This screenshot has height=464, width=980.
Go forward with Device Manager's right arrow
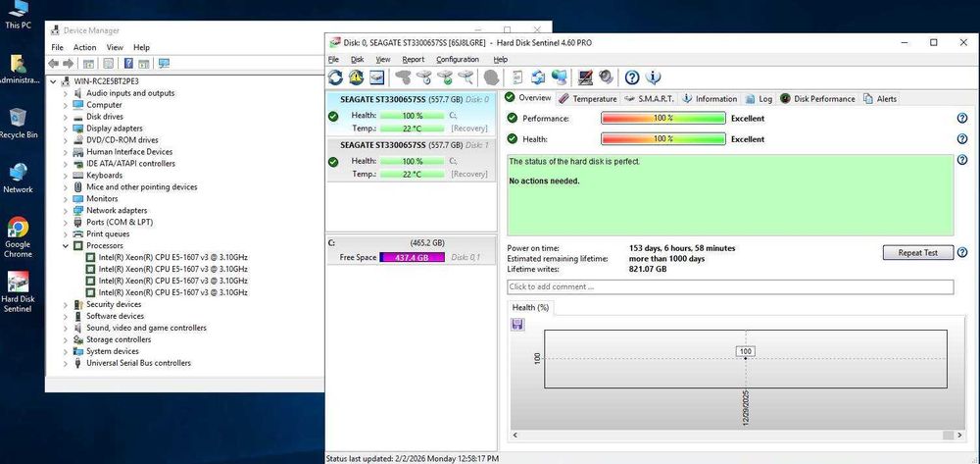click(x=69, y=64)
